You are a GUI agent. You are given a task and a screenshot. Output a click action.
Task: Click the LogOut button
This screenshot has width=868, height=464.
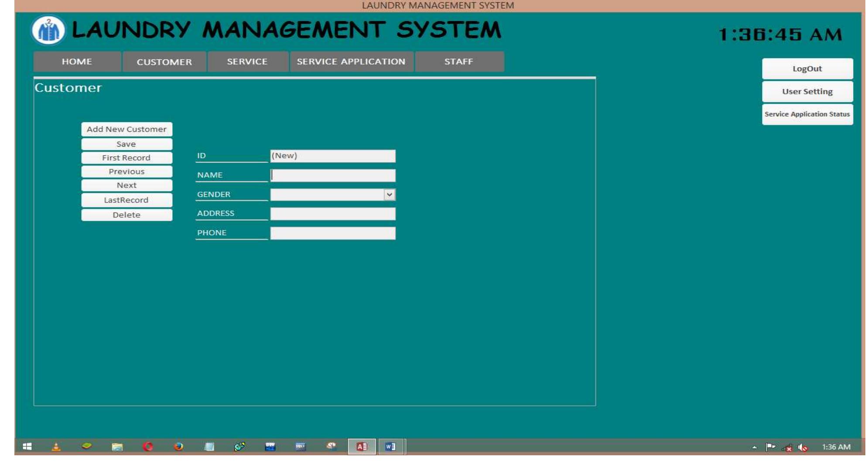(807, 69)
